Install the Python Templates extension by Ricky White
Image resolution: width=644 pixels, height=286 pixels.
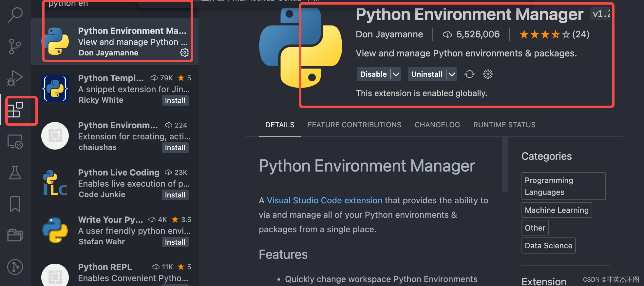pos(175,100)
